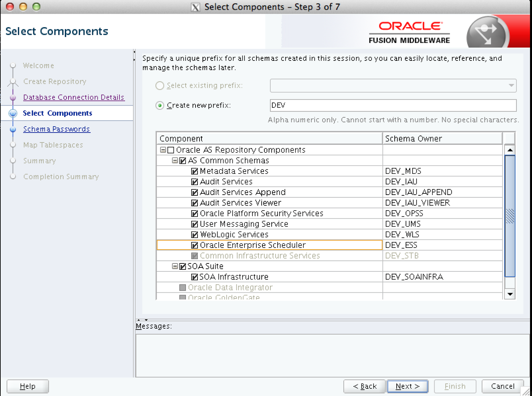Toggle SOA Suite checkbox
The height and width of the screenshot is (396, 532).
183,266
